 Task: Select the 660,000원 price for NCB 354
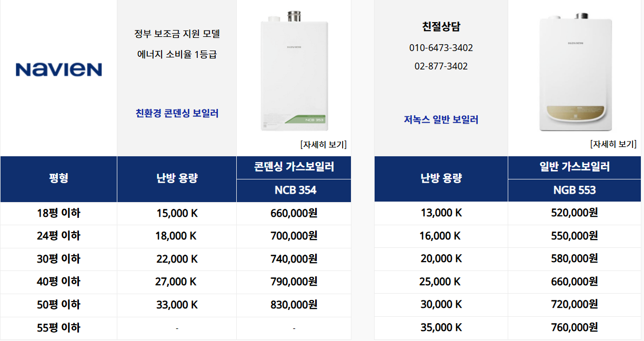coord(294,213)
